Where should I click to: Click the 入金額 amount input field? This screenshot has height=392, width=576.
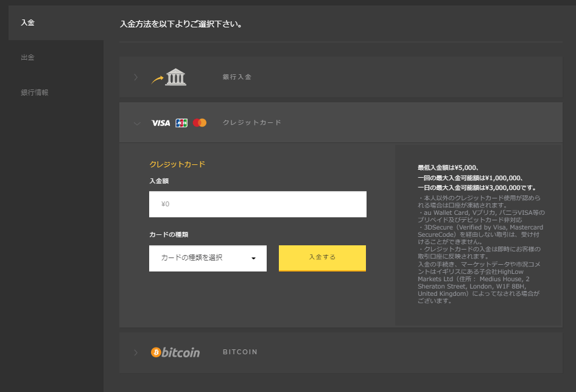(x=258, y=204)
